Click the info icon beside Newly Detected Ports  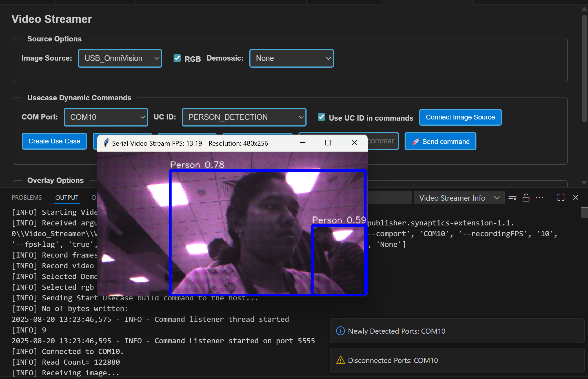pyautogui.click(x=340, y=331)
